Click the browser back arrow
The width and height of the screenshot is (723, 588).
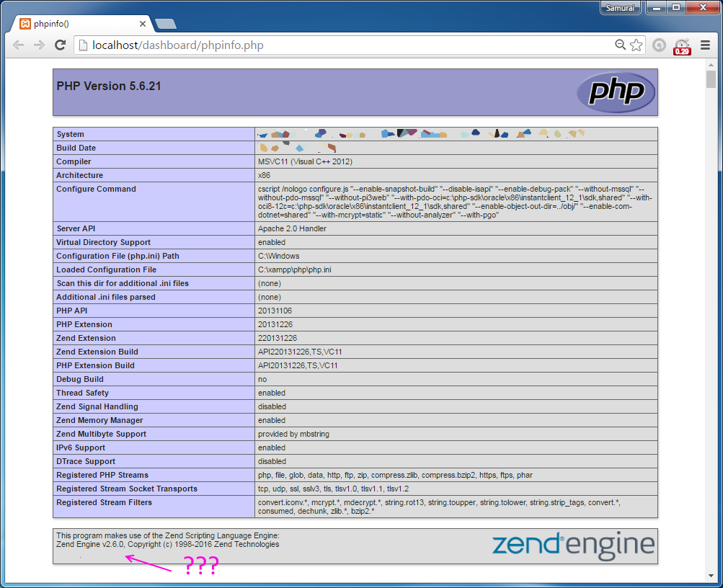[19, 45]
